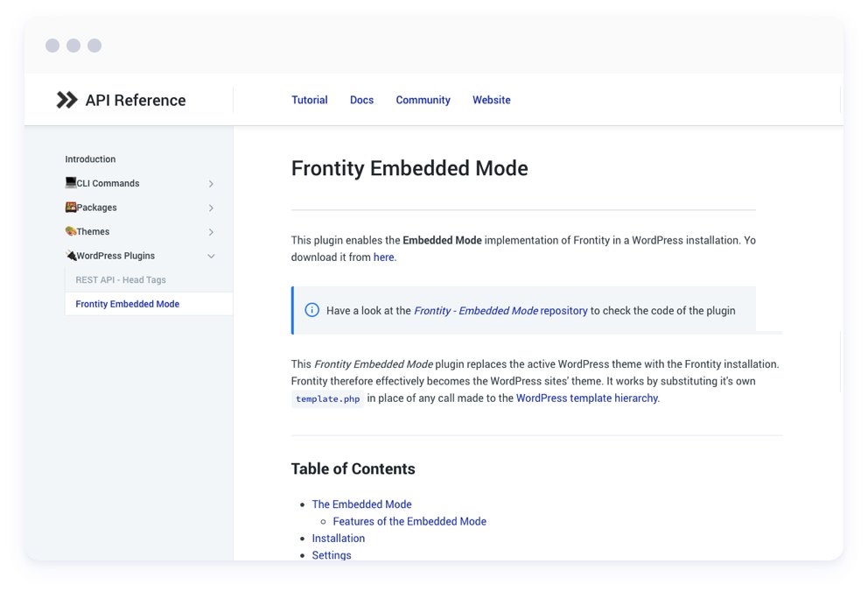
Task: Click the laptop icon beside CLI Commands
Action: (x=71, y=182)
